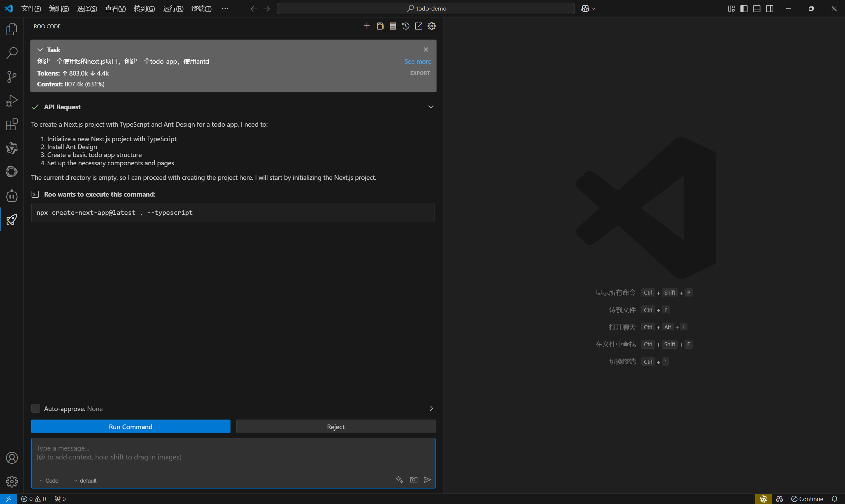This screenshot has height=504, width=845.
Task: Enable the Auto-approve checkbox
Action: coord(36,408)
